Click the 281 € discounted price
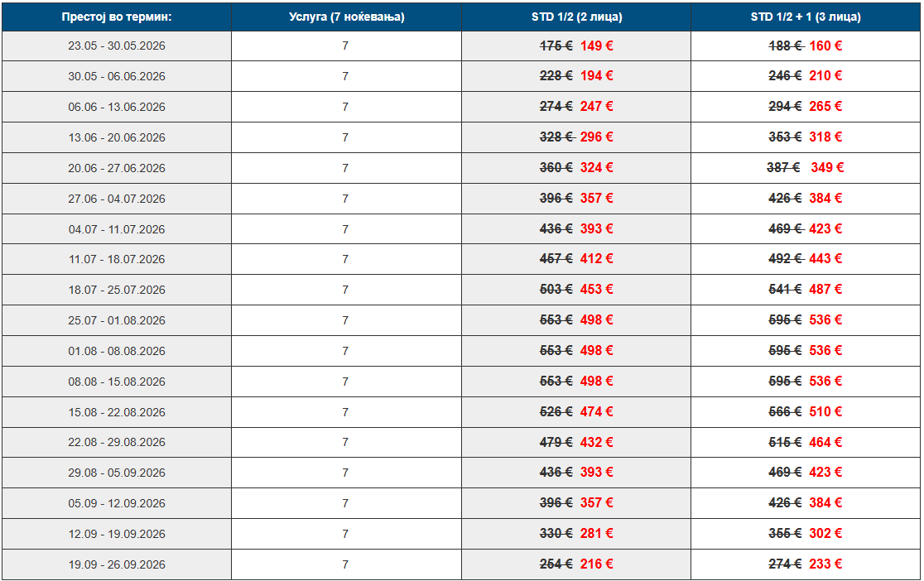 (596, 534)
